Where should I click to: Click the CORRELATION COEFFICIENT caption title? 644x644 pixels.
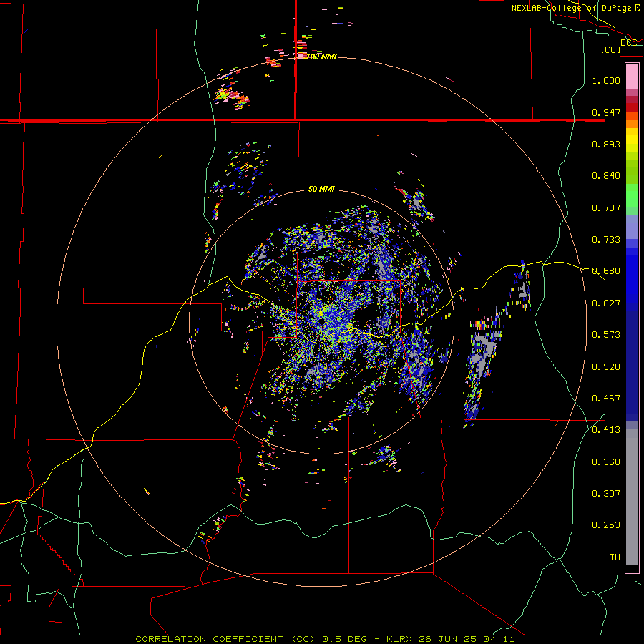[x=209, y=639]
